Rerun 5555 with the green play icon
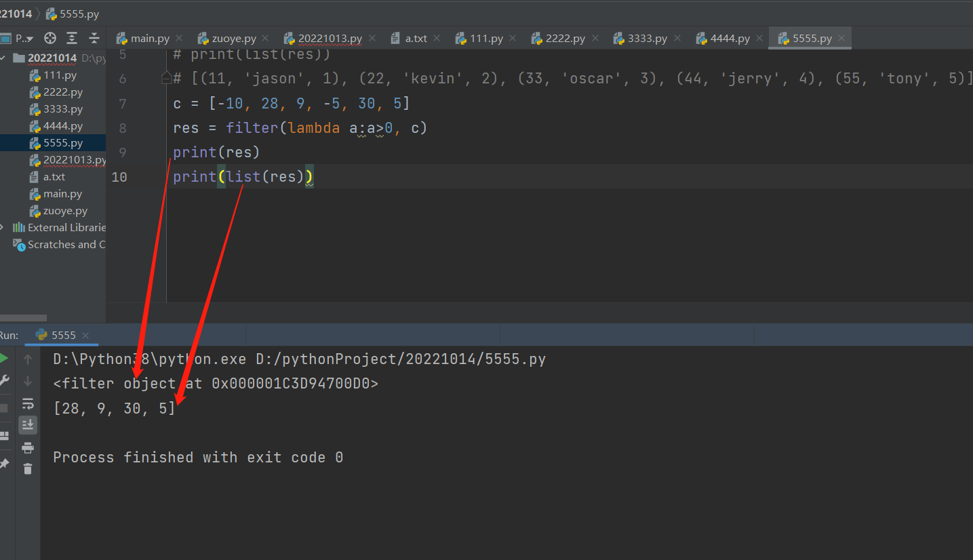This screenshot has height=560, width=973. click(x=4, y=359)
